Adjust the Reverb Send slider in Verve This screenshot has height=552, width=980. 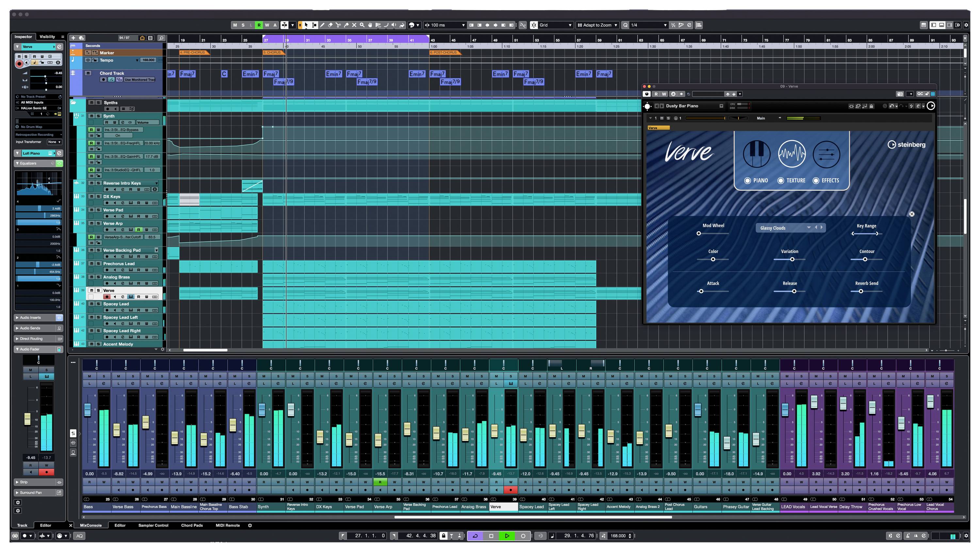pos(861,291)
